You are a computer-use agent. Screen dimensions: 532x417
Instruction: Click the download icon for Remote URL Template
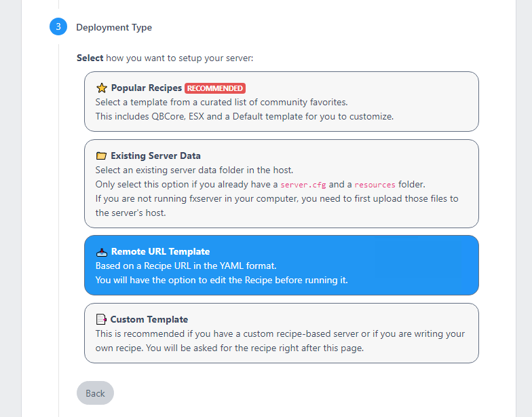(x=102, y=252)
